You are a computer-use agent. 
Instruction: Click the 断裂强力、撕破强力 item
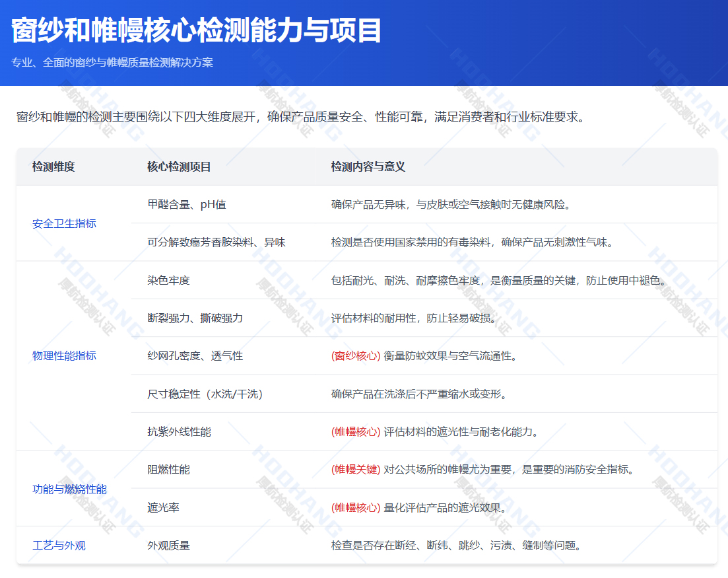pos(195,318)
